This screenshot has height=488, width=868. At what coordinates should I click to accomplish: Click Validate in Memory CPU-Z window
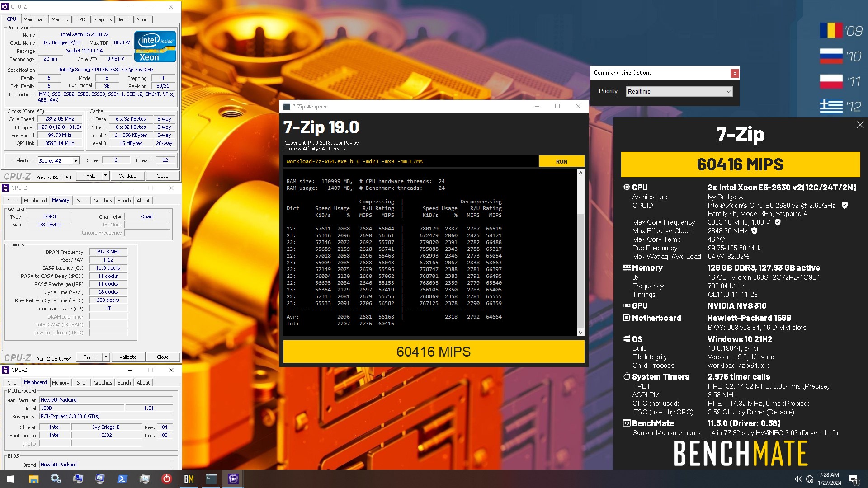pos(128,357)
